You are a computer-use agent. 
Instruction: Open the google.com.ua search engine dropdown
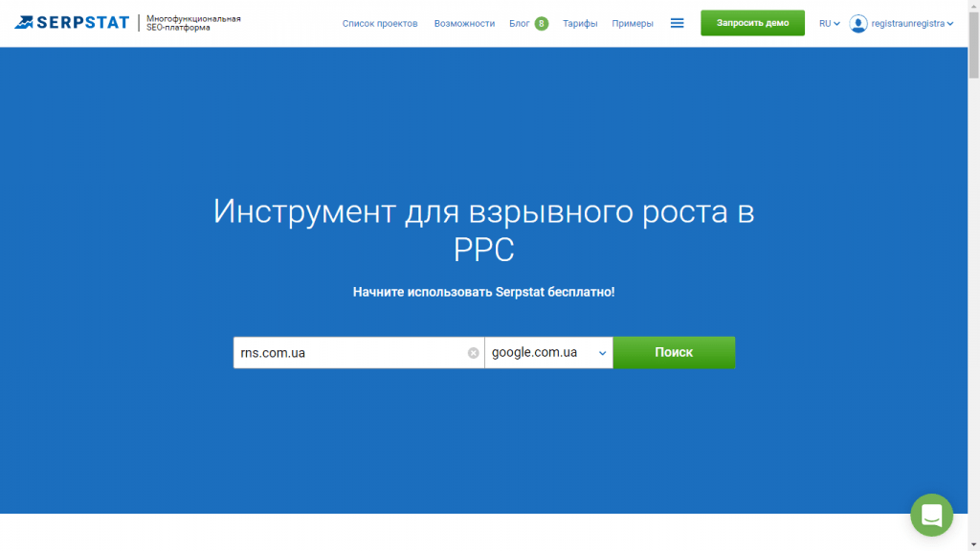[548, 352]
